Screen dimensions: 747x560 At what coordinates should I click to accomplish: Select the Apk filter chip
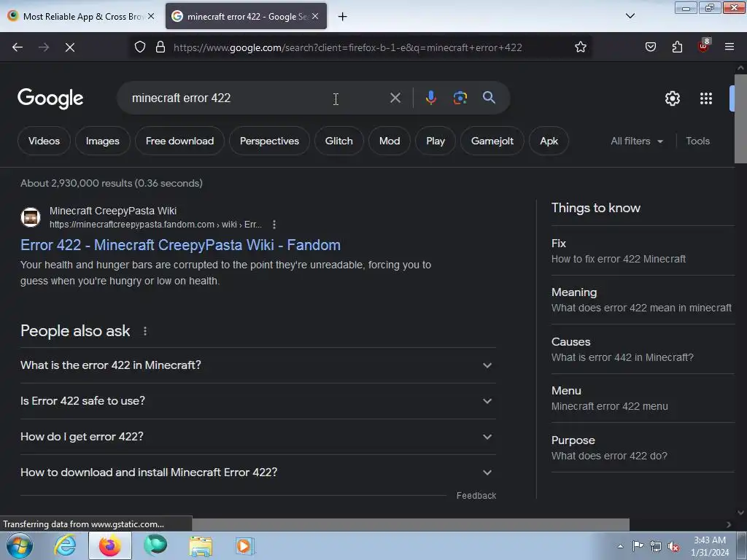[549, 141]
